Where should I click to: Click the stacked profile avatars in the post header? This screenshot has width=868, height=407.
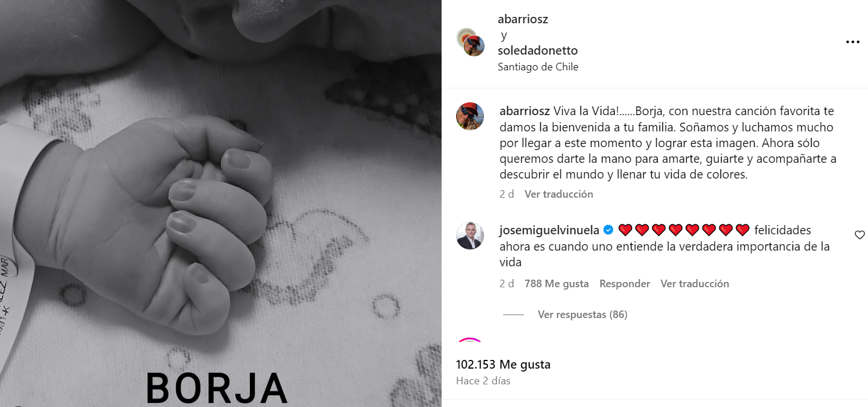click(x=471, y=42)
